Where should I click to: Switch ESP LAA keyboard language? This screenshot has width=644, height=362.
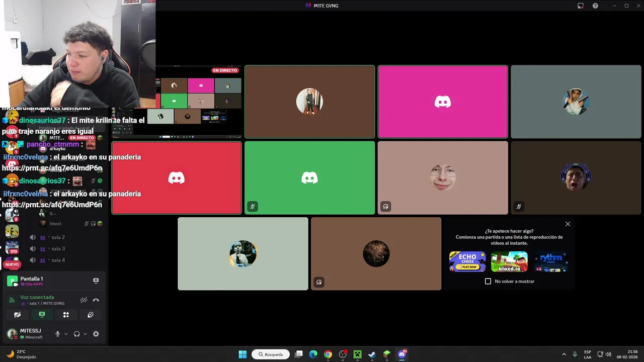[588, 354]
